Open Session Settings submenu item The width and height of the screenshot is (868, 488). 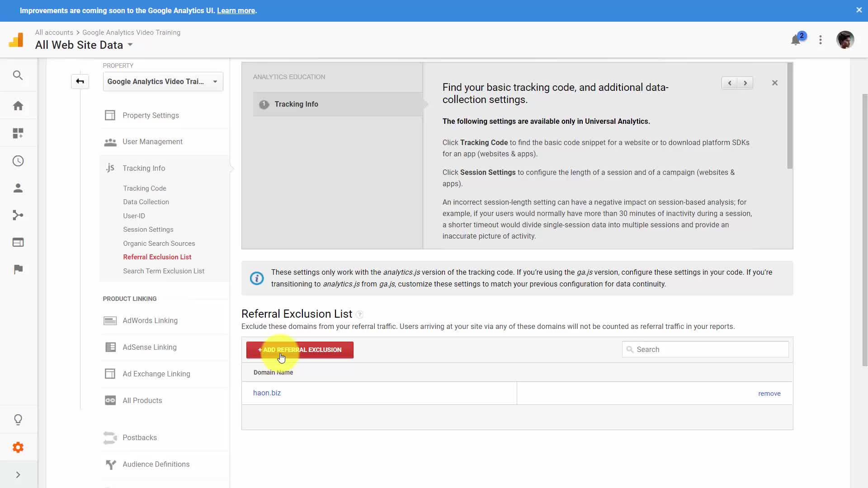point(148,230)
